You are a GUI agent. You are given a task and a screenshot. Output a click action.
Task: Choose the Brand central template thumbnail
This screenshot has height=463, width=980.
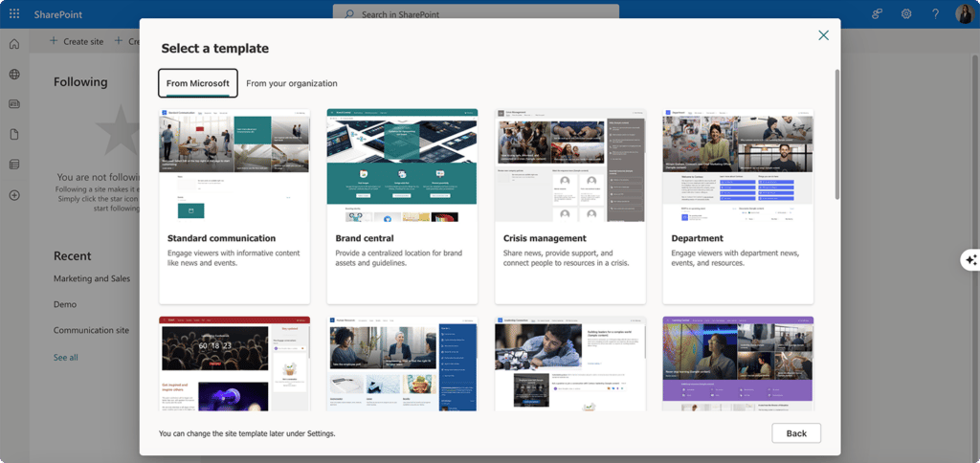pos(403,165)
